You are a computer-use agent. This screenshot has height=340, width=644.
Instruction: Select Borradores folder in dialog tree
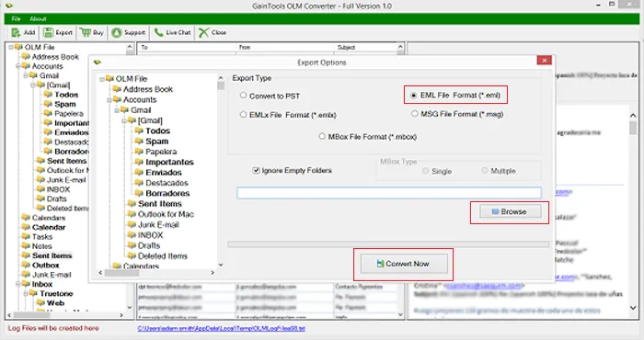pos(167,193)
